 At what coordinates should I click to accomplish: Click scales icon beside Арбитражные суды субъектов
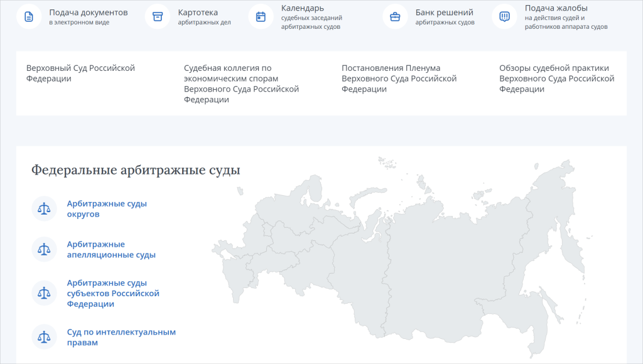(x=44, y=293)
